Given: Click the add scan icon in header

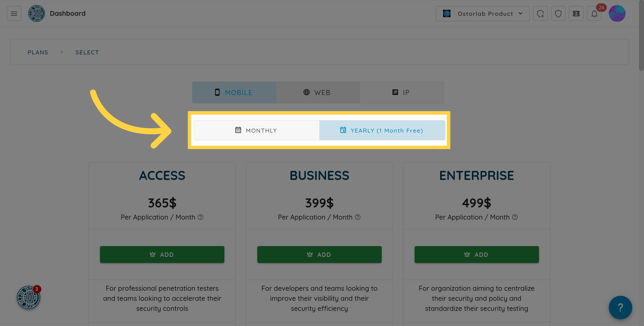Looking at the screenshot, I should [x=540, y=14].
